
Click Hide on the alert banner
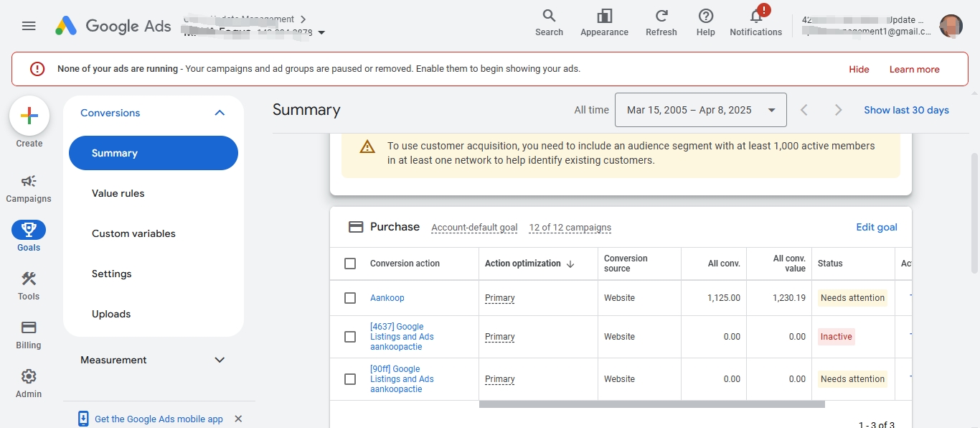[x=859, y=70]
